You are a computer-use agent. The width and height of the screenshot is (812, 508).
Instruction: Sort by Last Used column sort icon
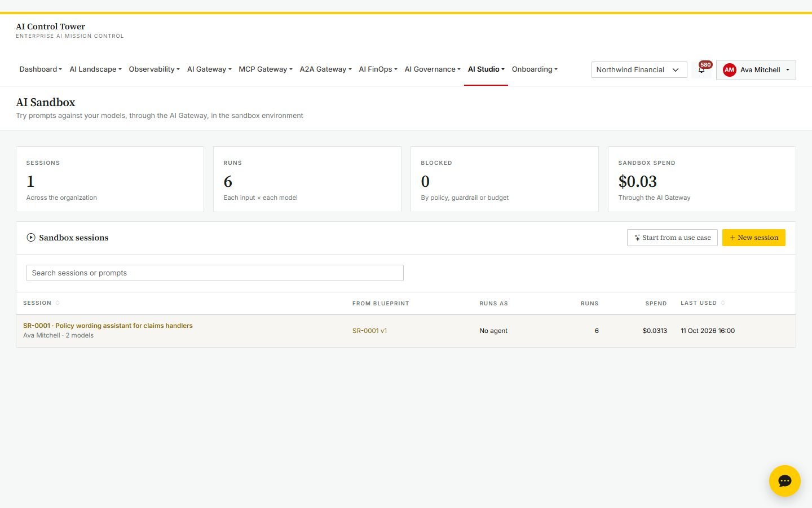tap(723, 303)
